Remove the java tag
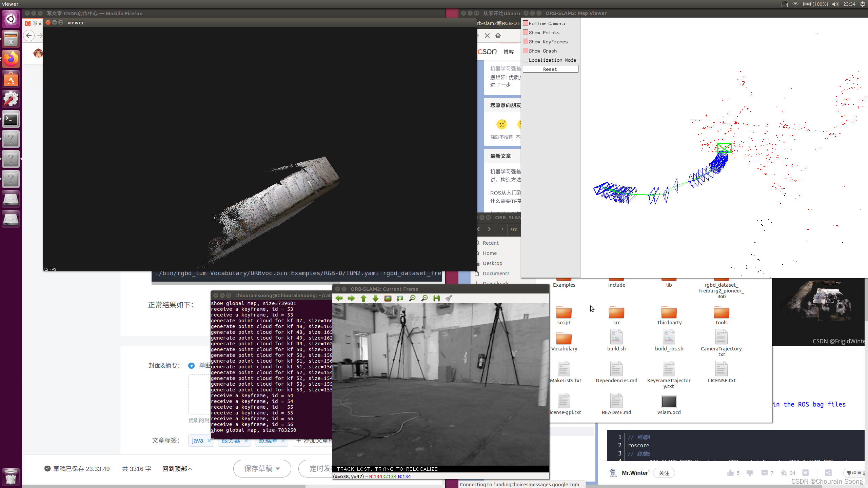 (209, 441)
